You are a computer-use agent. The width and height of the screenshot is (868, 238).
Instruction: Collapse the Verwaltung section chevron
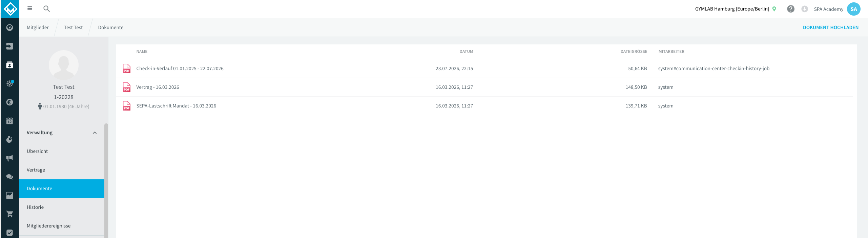pos(95,133)
